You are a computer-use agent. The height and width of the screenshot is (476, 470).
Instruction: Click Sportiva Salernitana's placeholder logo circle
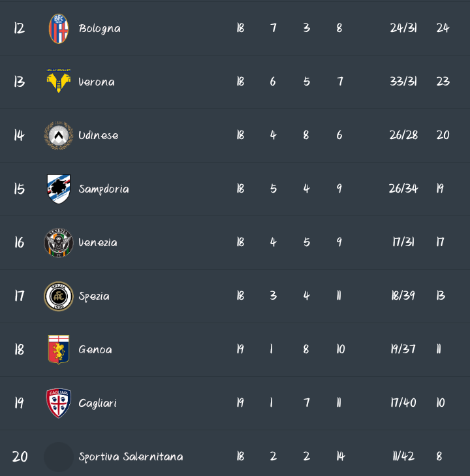(x=59, y=457)
